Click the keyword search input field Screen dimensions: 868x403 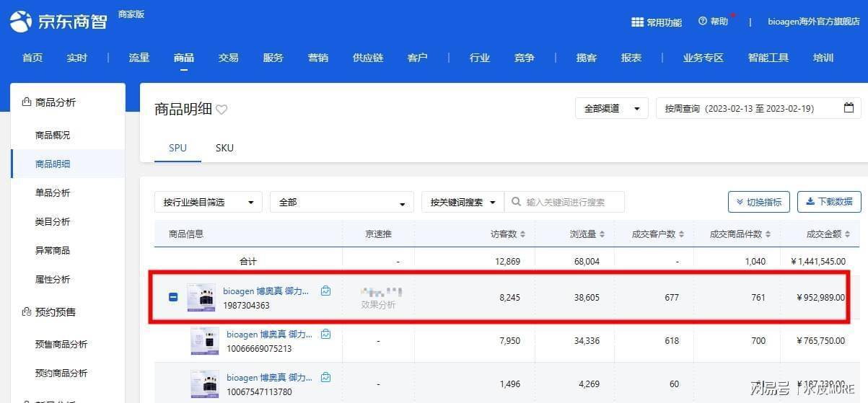click(x=564, y=202)
